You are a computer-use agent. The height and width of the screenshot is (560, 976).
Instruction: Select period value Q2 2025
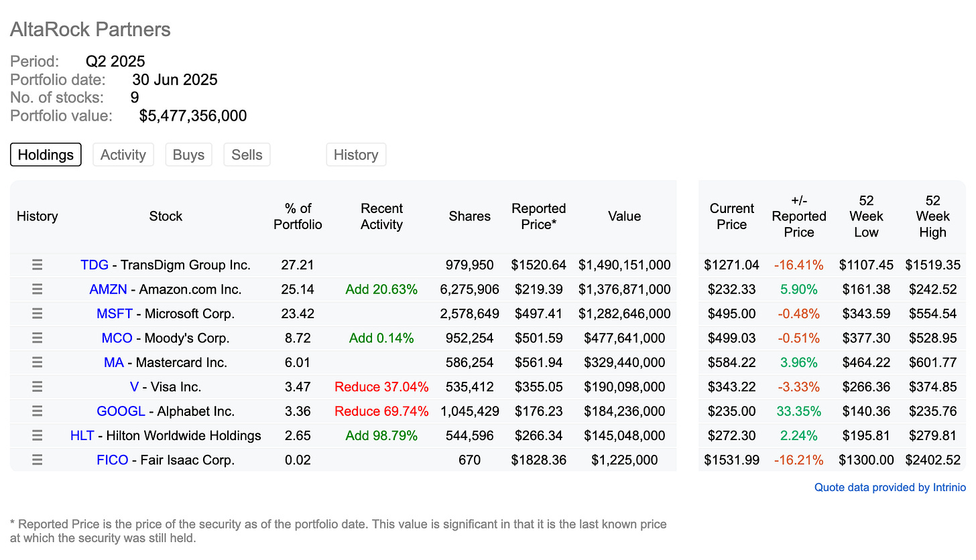click(115, 62)
